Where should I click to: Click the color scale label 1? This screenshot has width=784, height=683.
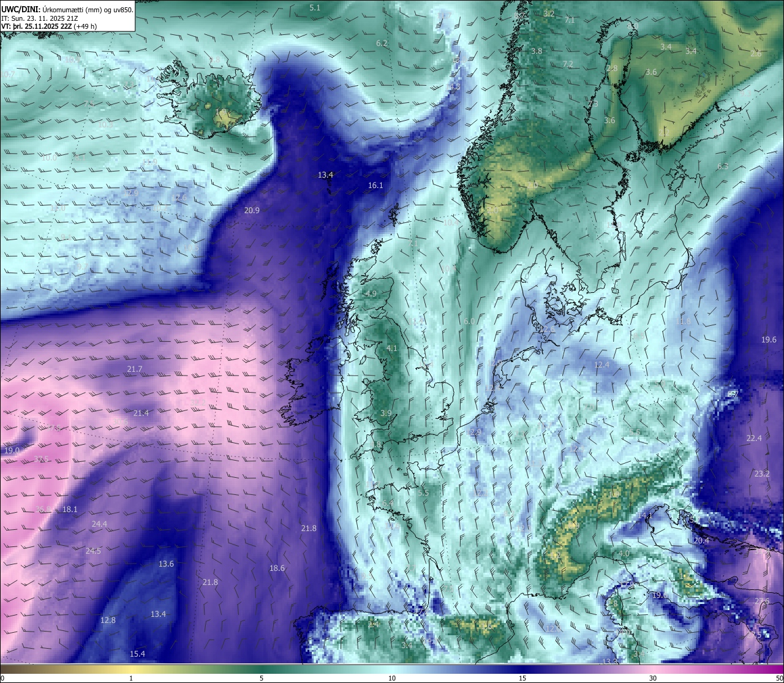(x=131, y=678)
